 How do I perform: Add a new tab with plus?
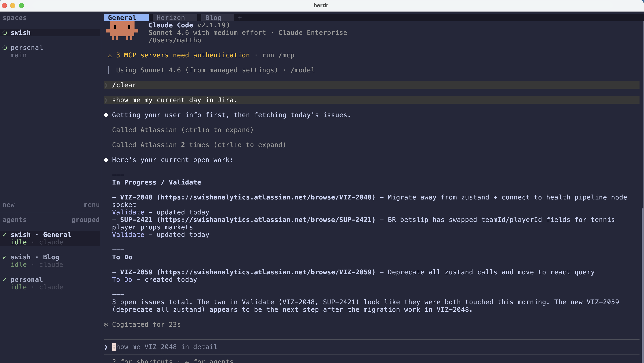(240, 18)
